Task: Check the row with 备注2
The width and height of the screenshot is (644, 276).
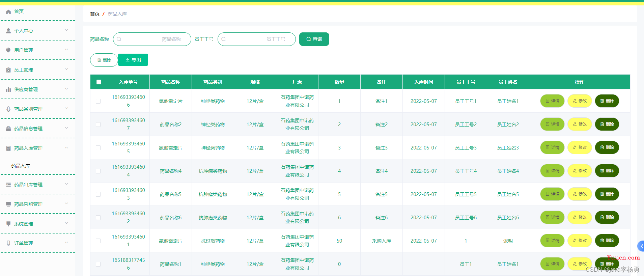Action: click(x=98, y=125)
